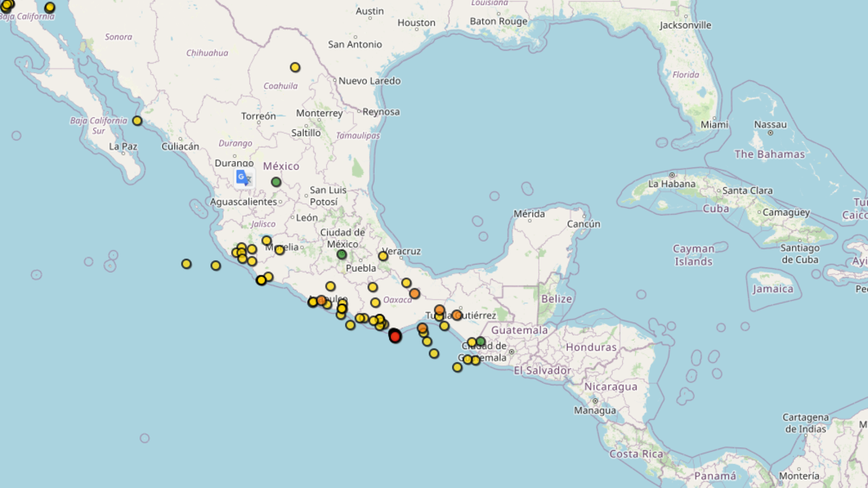This screenshot has height=488, width=868.
Task: Select the orange marker on Acapulco label
Action: coord(321,300)
